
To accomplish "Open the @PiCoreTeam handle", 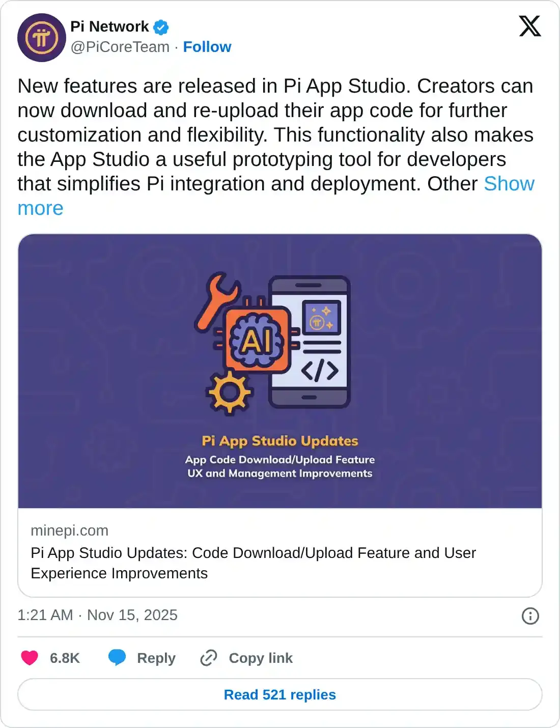I will coord(121,47).
